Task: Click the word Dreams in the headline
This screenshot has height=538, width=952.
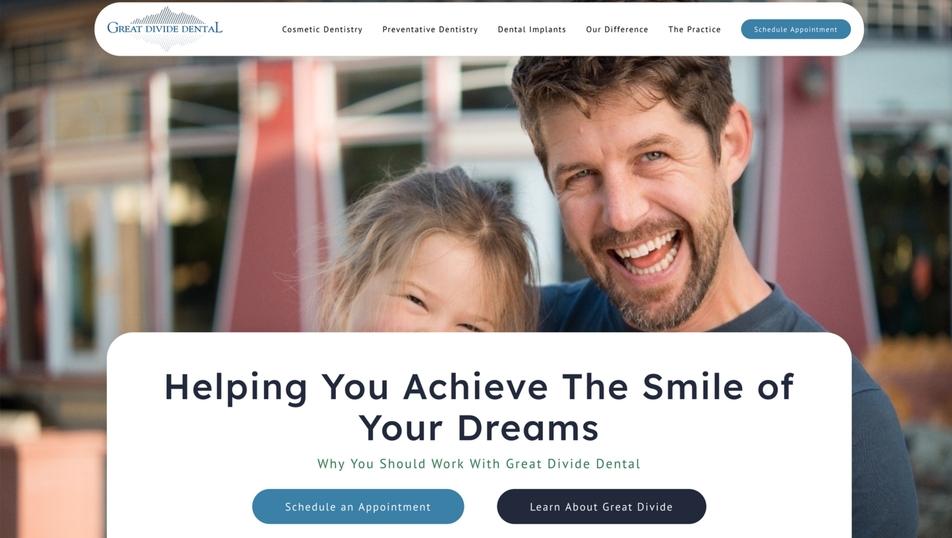Action: coord(528,428)
